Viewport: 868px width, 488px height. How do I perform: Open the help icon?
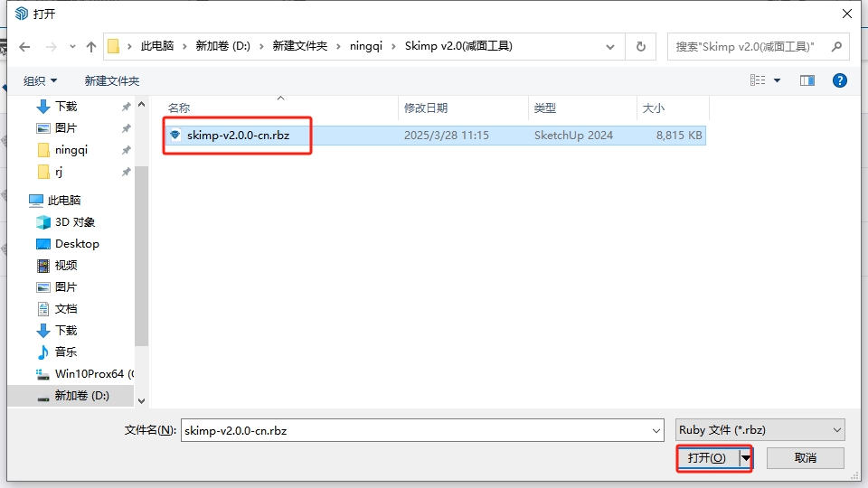click(840, 80)
